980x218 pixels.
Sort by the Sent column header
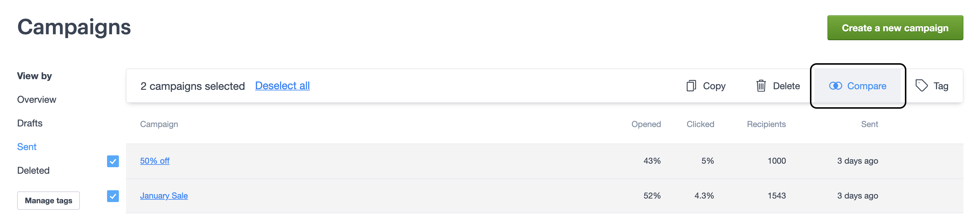869,124
